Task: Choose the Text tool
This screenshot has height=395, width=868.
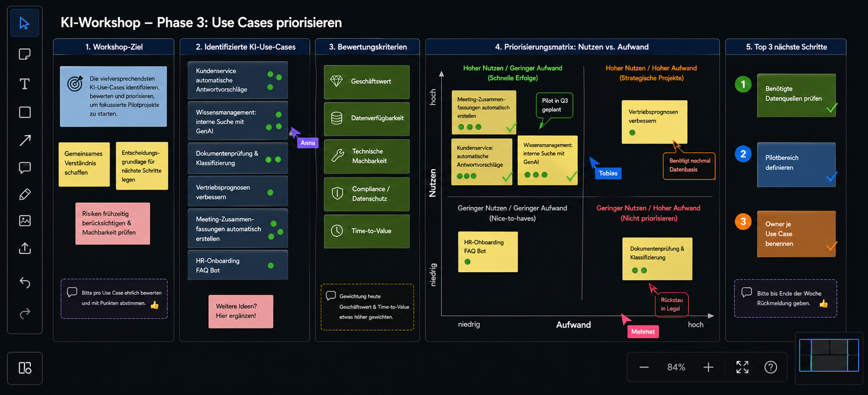Action: point(24,84)
